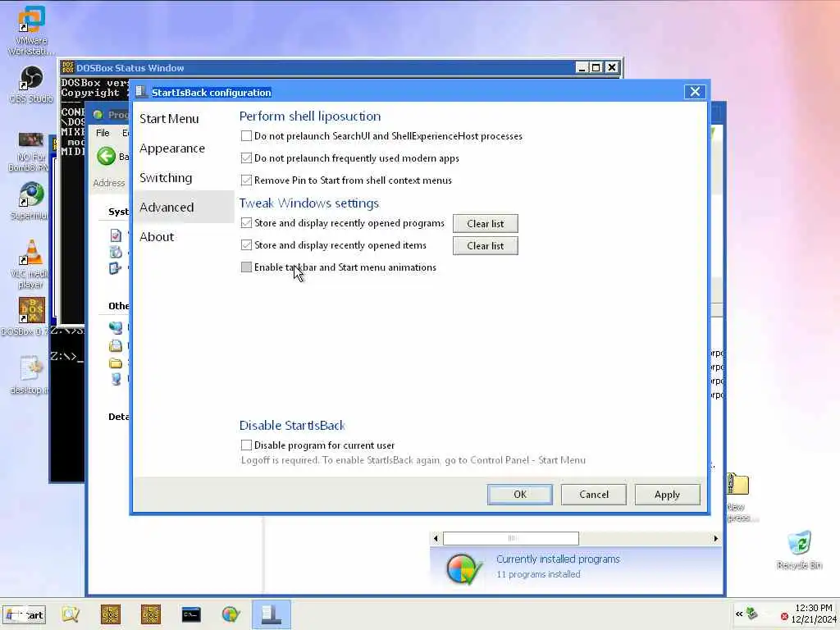This screenshot has height=630, width=840.
Task: Switch to second DOSBox taskbar icon
Action: (x=151, y=614)
